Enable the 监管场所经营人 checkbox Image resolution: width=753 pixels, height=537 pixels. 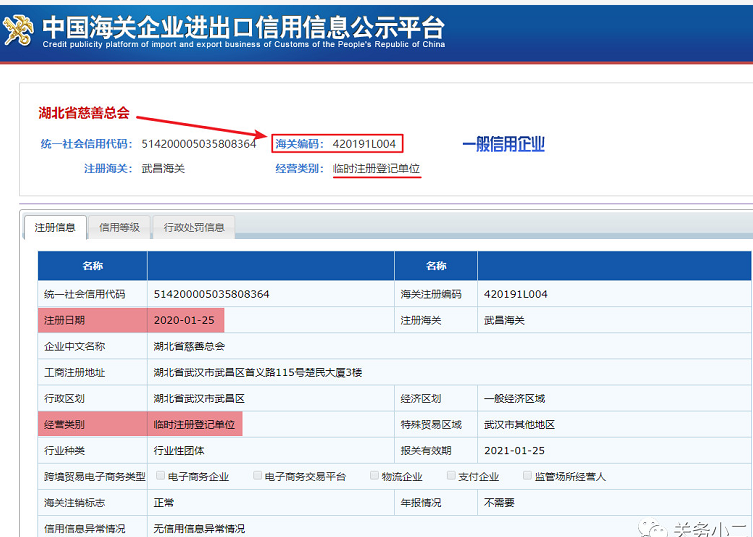pos(527,476)
